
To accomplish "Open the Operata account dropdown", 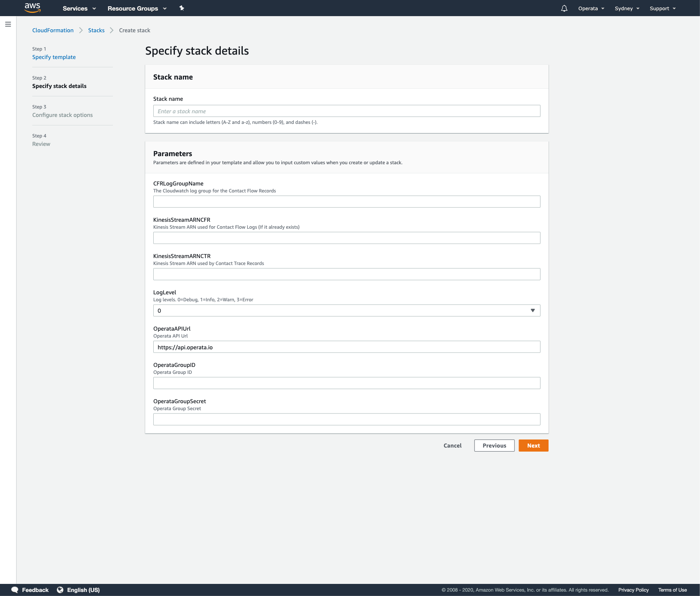I will pos(591,8).
